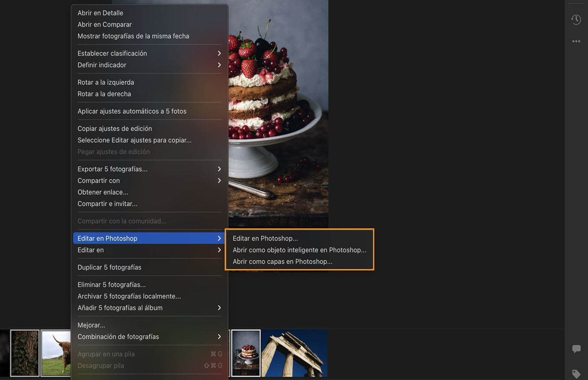The width and height of the screenshot is (588, 380).
Task: Click Rotar a la izquierda
Action: (106, 82)
